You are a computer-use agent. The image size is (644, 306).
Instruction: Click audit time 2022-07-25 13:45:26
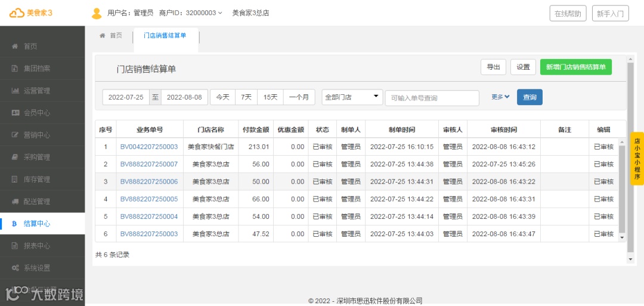(x=503, y=164)
